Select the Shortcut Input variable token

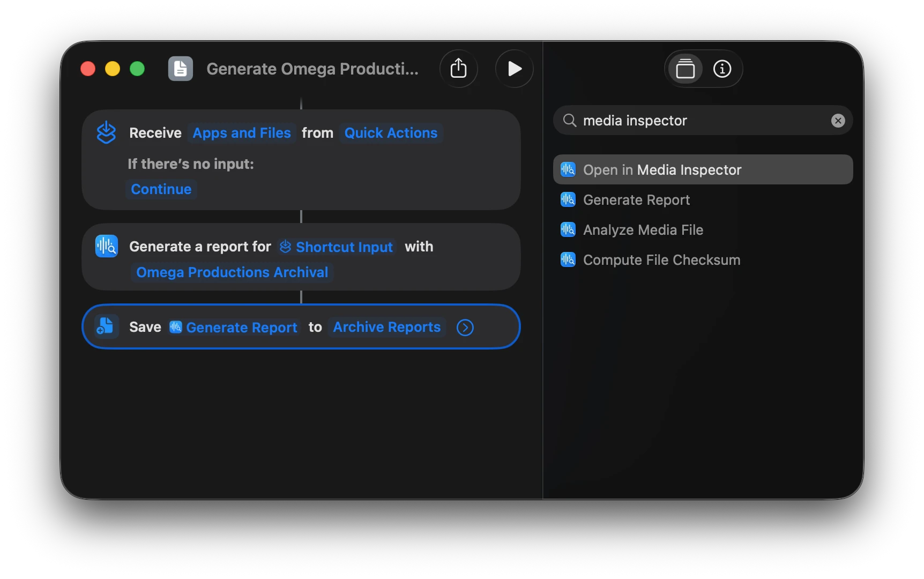[x=337, y=247]
